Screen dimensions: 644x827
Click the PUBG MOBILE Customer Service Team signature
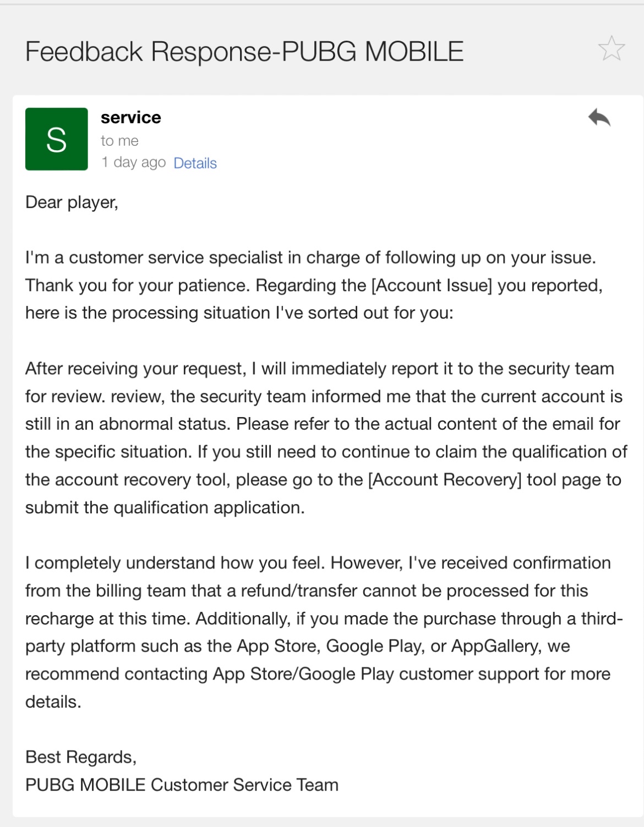(x=182, y=785)
